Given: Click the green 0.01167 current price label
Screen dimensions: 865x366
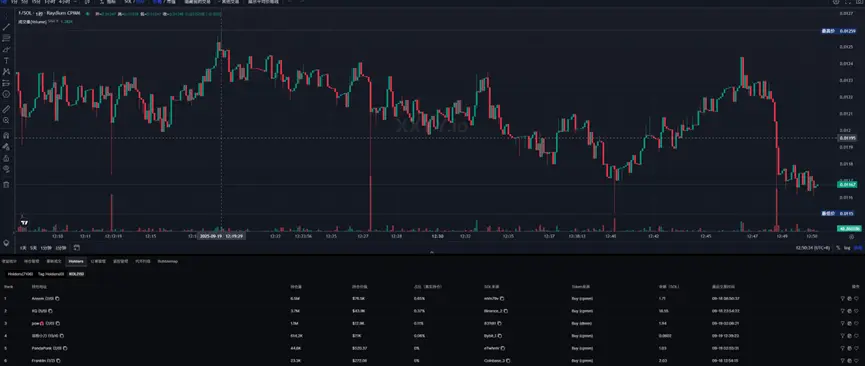Looking at the screenshot, I should coord(847,184).
